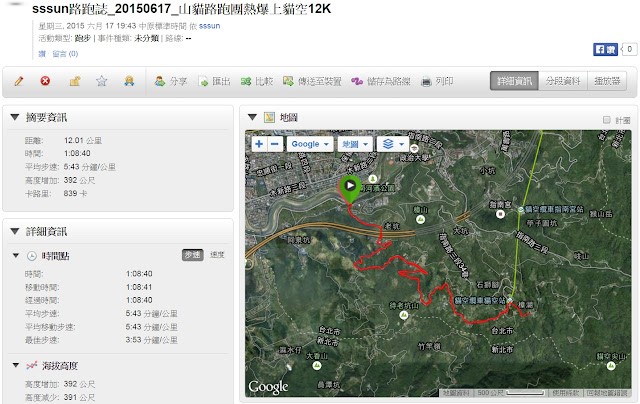Toggle the checkbox in map header
The height and width of the screenshot is (404, 640).
607,120
